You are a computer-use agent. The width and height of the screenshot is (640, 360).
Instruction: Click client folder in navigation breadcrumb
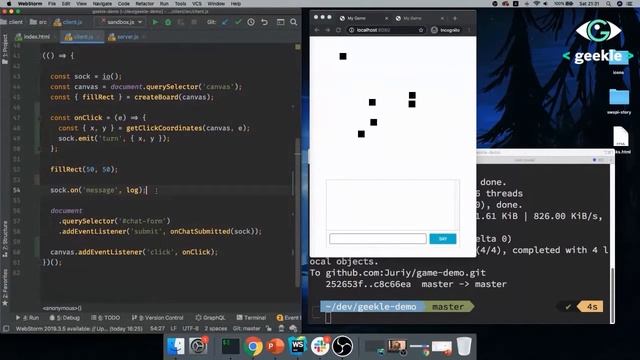(x=12, y=22)
